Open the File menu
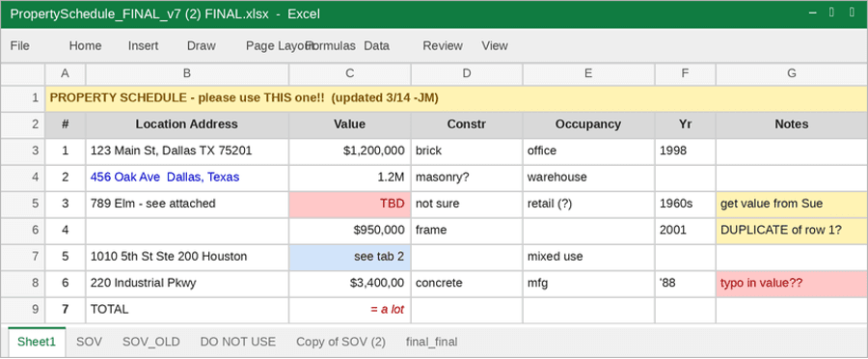 [20, 46]
